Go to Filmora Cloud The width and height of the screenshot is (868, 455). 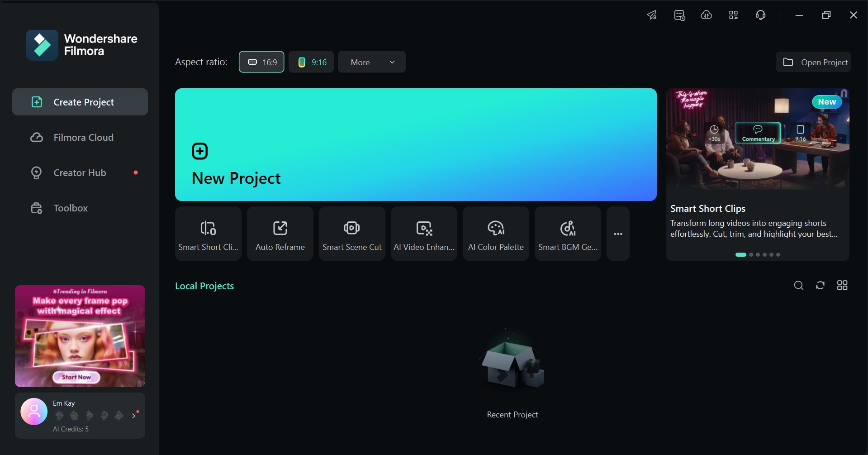[x=80, y=137]
